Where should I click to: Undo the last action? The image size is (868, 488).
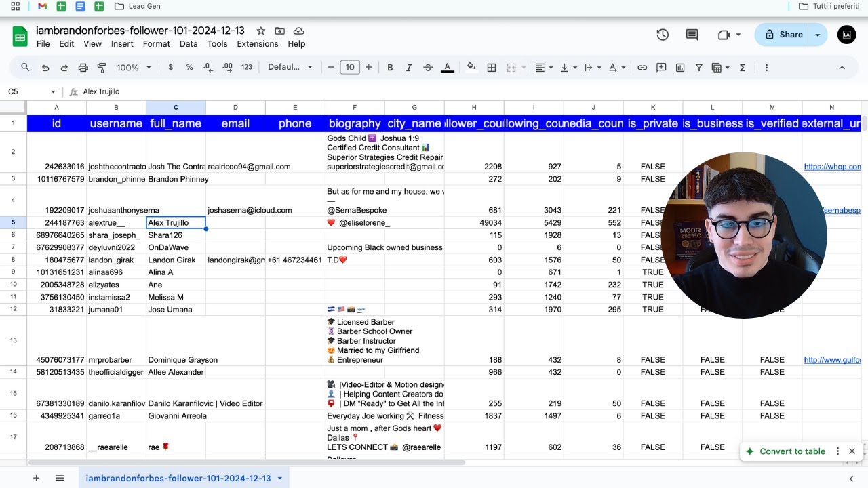click(x=45, y=68)
